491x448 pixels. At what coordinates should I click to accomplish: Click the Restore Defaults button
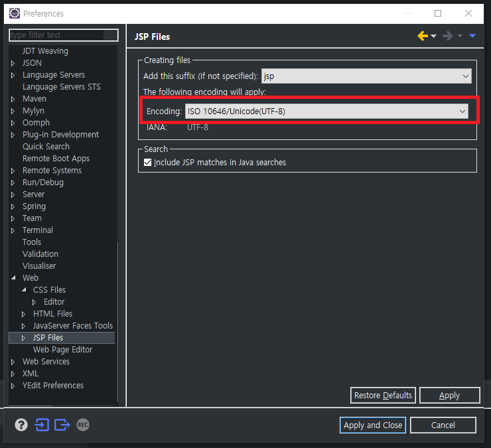click(x=383, y=395)
